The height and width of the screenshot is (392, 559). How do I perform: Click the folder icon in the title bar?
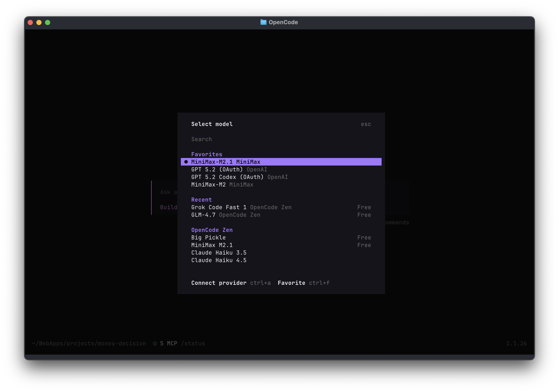pyautogui.click(x=263, y=22)
